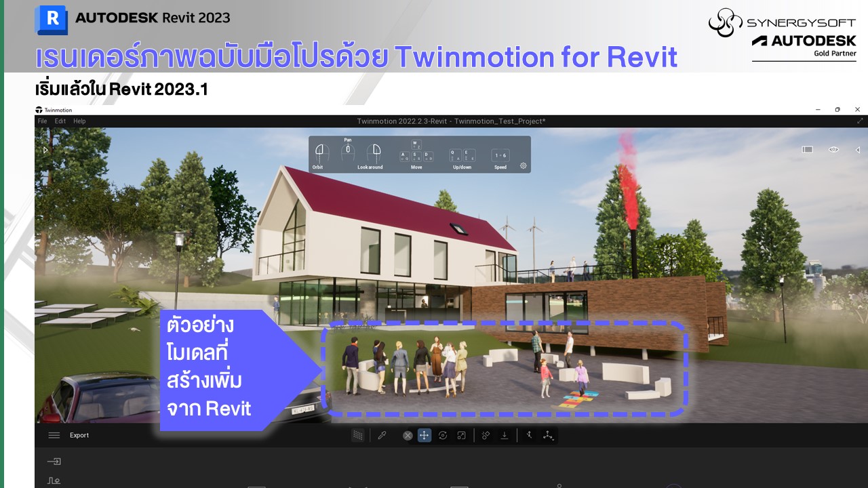
Task: Select the Rotate tool in toolbar
Action: click(x=443, y=435)
